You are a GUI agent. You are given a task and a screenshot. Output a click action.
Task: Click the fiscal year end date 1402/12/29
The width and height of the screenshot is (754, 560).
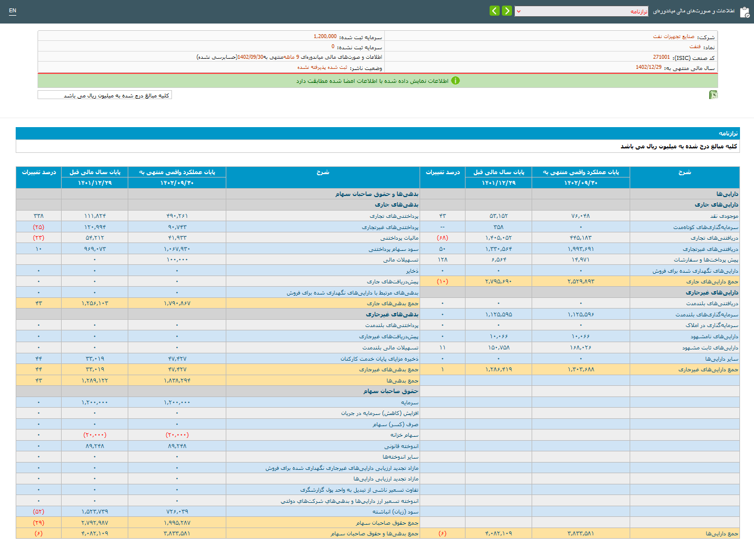click(648, 67)
